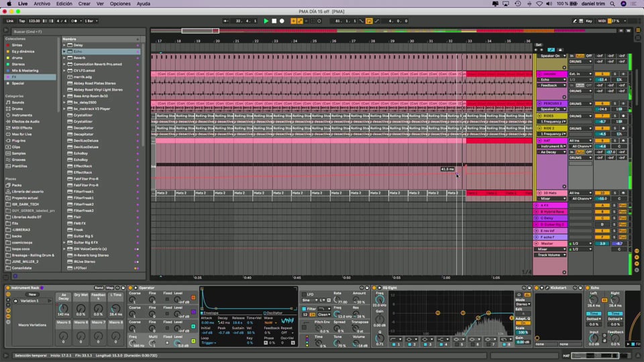The width and height of the screenshot is (644, 362).
Task: Click the Rand button in Instrument Rack
Action: coord(99,288)
